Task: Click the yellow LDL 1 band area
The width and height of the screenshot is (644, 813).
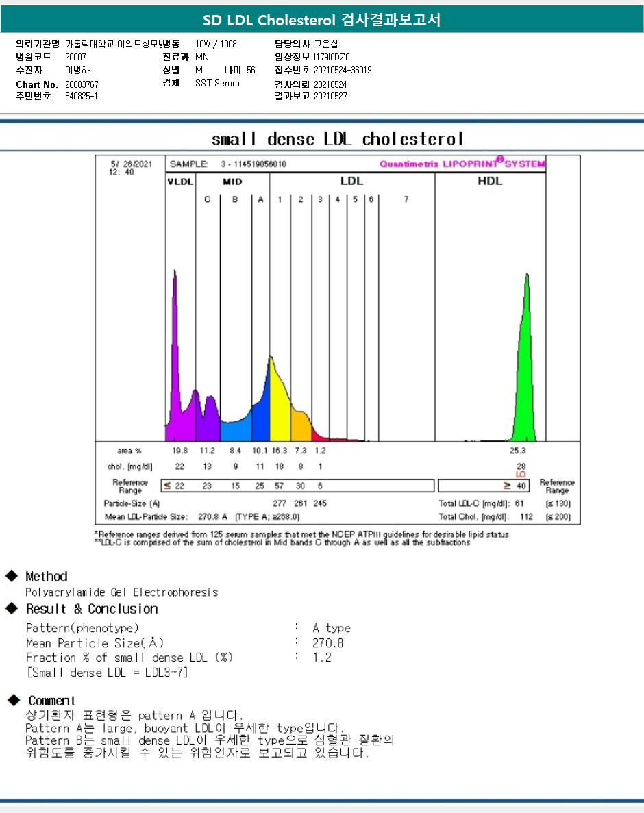Action: tap(279, 404)
